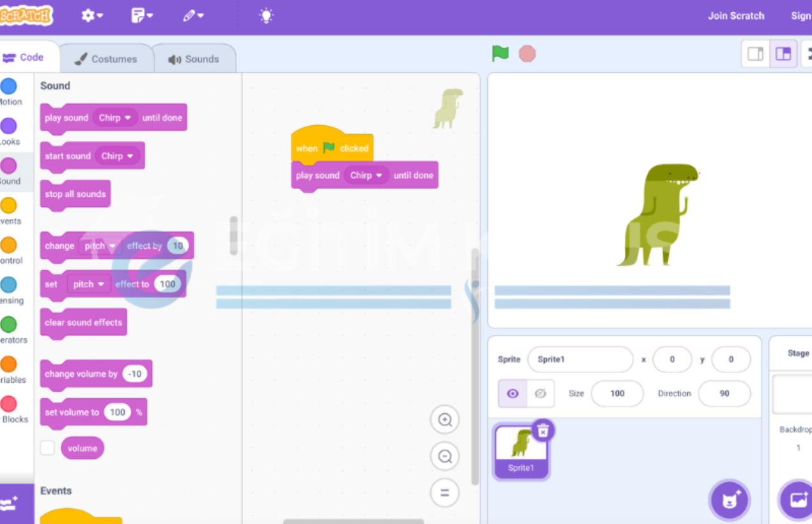Zoom in on the code workspace
Screen dimensions: 812x524
tap(444, 420)
